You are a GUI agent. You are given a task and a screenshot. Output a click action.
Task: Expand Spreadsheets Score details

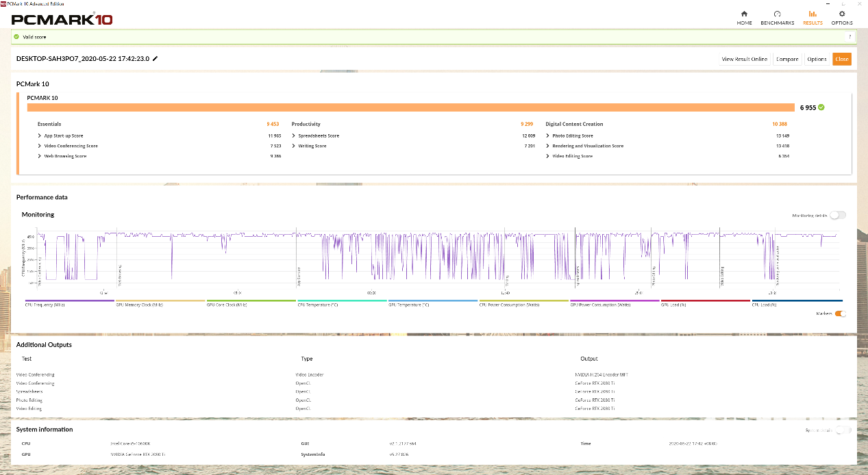[x=293, y=136]
